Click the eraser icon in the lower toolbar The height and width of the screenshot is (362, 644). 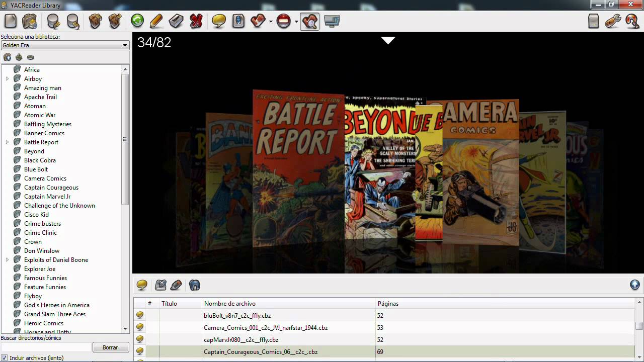(176, 285)
